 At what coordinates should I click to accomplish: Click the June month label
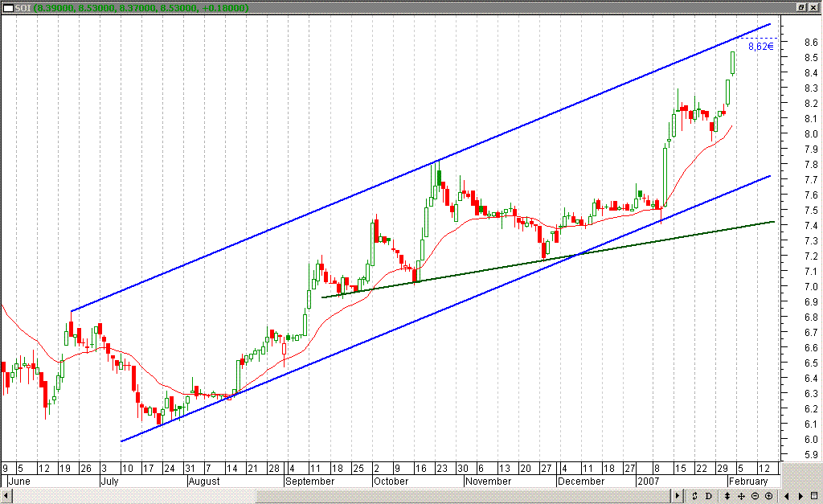pos(19,481)
